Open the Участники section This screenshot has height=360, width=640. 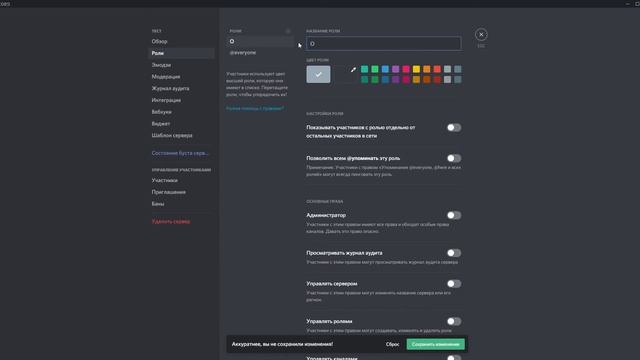click(181, 180)
